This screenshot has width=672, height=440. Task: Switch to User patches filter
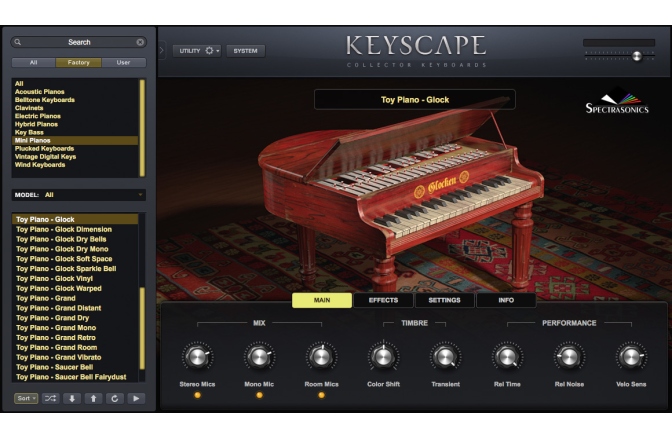point(123,63)
